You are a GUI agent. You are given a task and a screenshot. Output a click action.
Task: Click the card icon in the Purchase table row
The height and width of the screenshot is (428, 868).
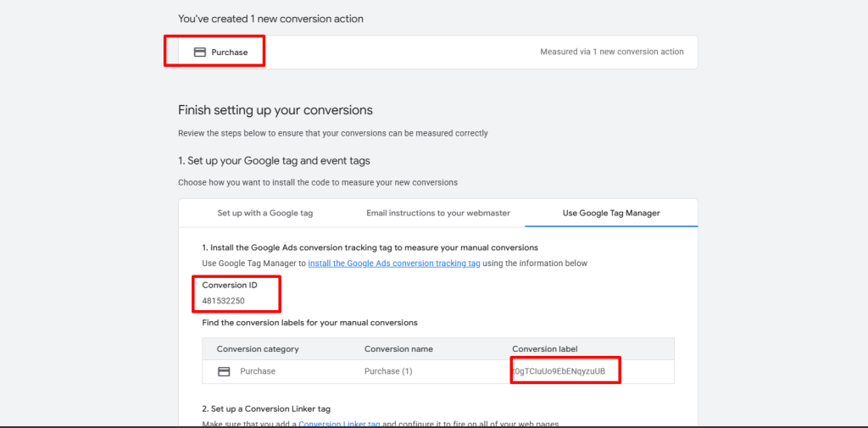coord(225,371)
